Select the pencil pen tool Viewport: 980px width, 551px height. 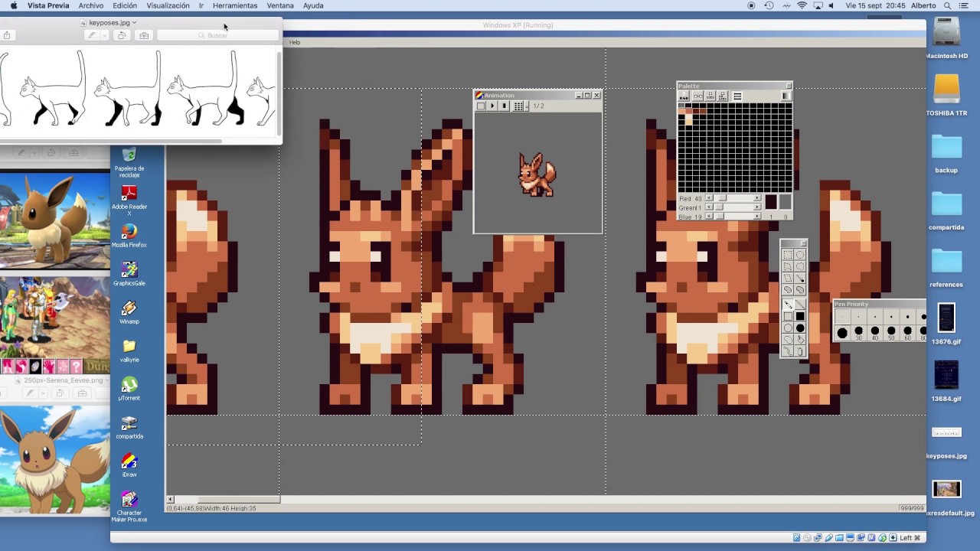point(788,305)
